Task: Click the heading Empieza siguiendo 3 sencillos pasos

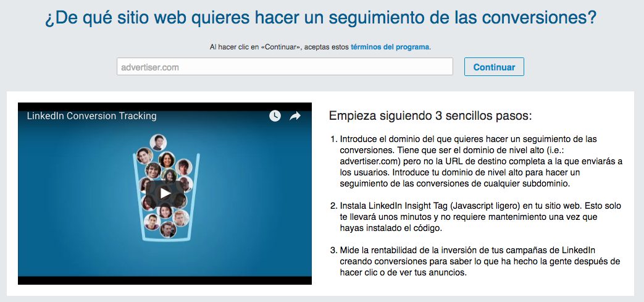Action: (x=430, y=116)
